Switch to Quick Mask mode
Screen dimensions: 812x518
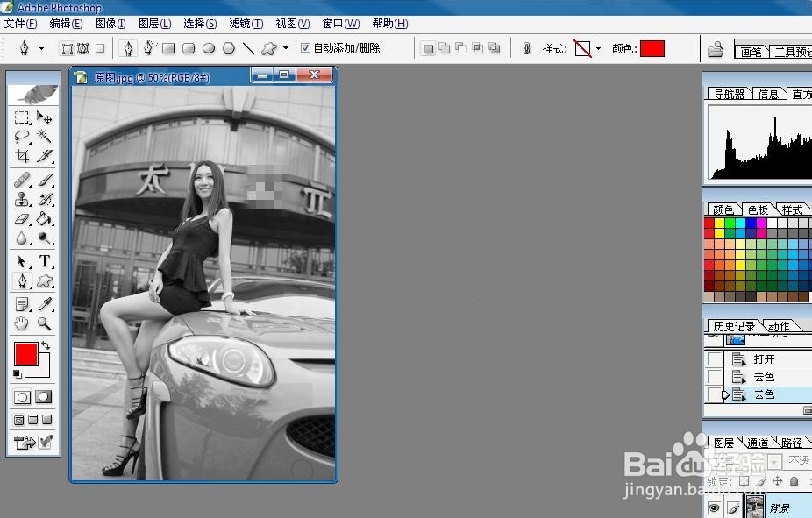click(x=44, y=397)
